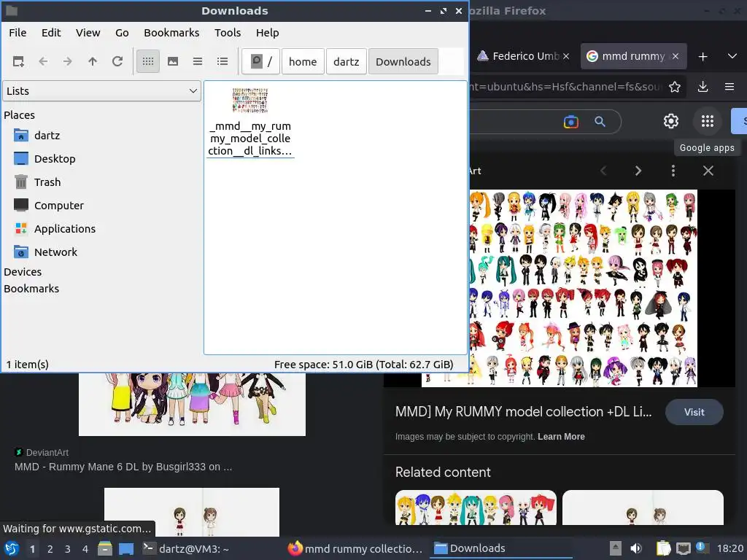Switch to Federico Umb Firefox tab

pyautogui.click(x=523, y=56)
